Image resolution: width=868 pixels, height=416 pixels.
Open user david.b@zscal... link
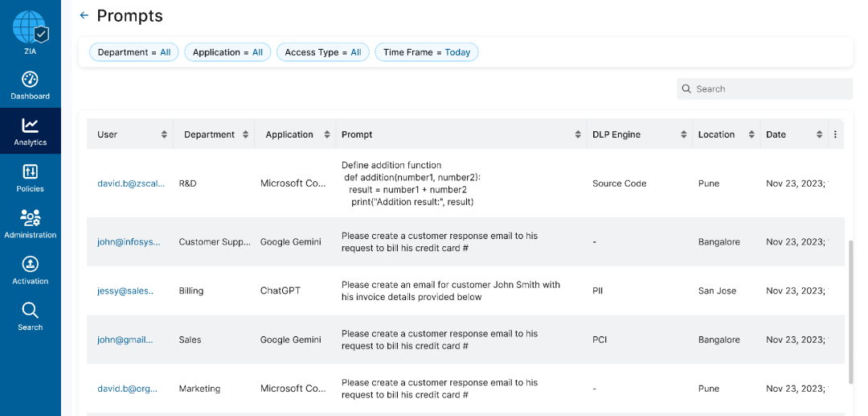(x=131, y=183)
